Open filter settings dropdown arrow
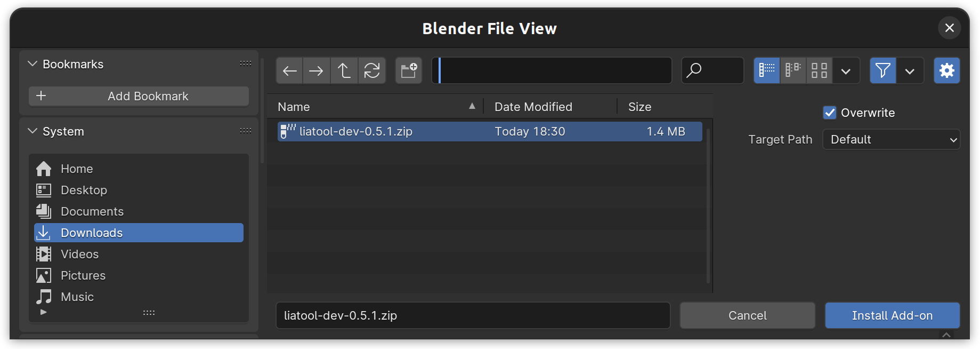 pos(910,70)
